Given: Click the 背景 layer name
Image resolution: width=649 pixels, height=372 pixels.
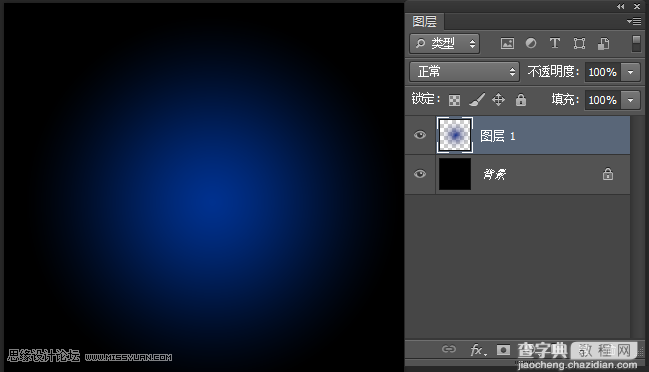Looking at the screenshot, I should (494, 174).
